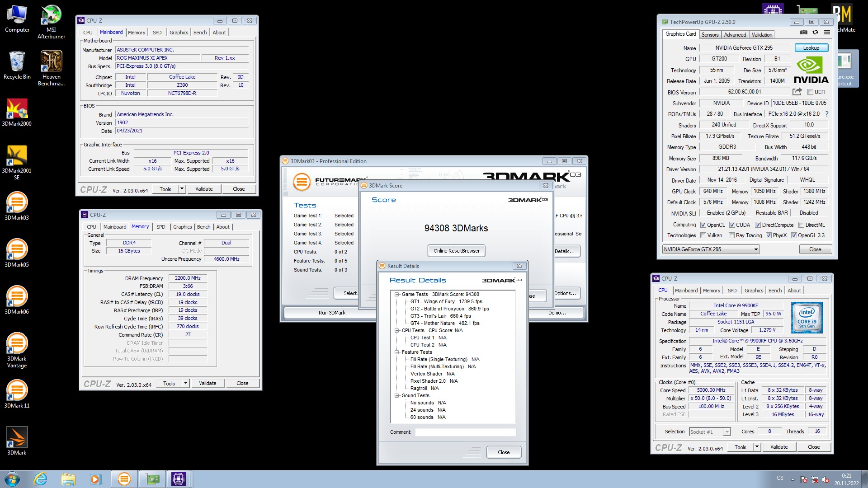Viewport: 868px width, 488px height.
Task: Collapse the CPU Tests tree node
Action: pos(396,330)
